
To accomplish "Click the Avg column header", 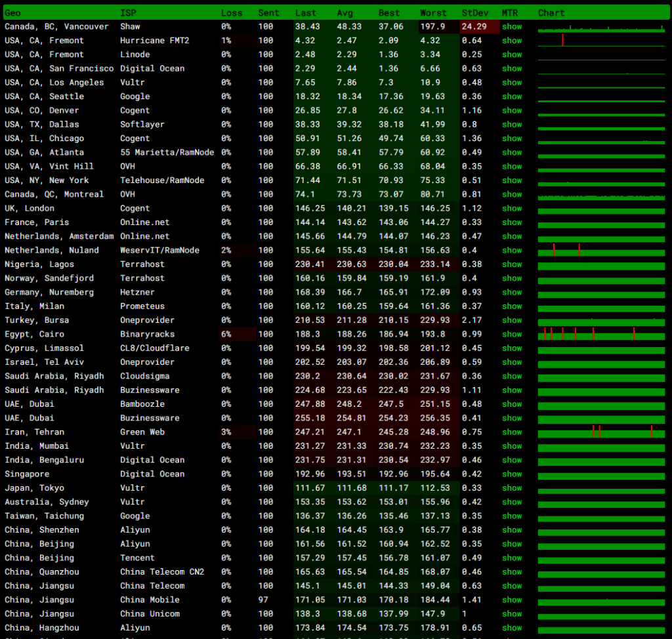I will pos(345,13).
